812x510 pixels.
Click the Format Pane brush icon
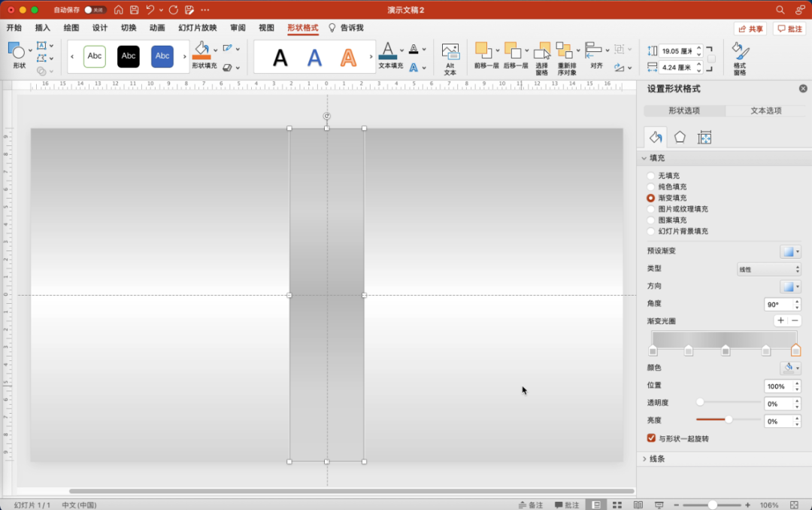740,53
